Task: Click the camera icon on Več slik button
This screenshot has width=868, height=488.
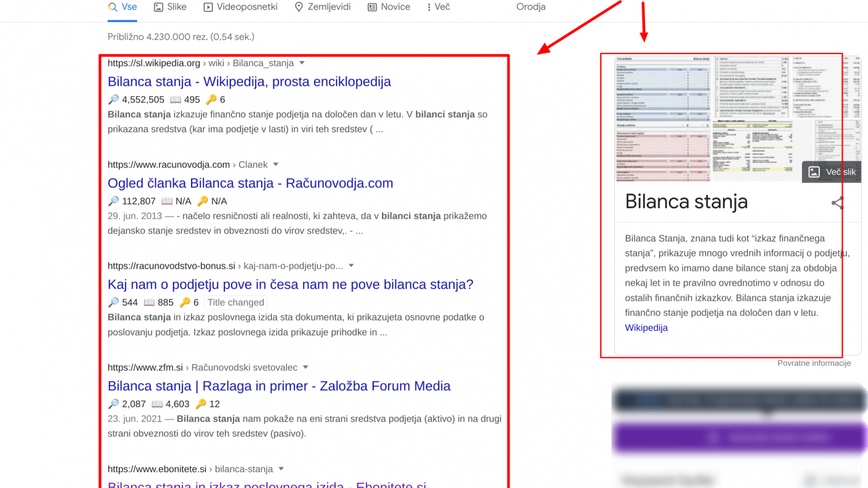Action: [x=813, y=172]
